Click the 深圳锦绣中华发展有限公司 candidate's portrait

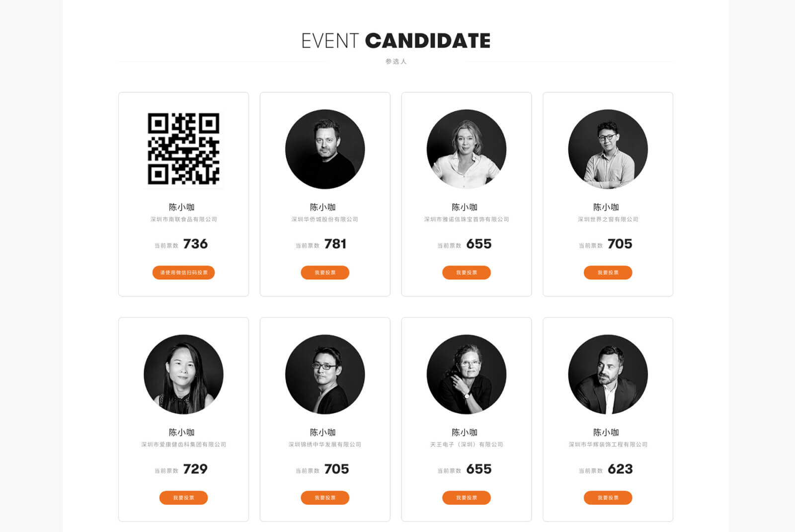click(325, 374)
